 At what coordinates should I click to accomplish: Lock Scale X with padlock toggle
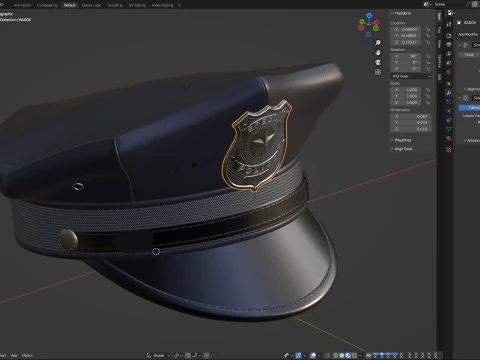tap(428, 90)
